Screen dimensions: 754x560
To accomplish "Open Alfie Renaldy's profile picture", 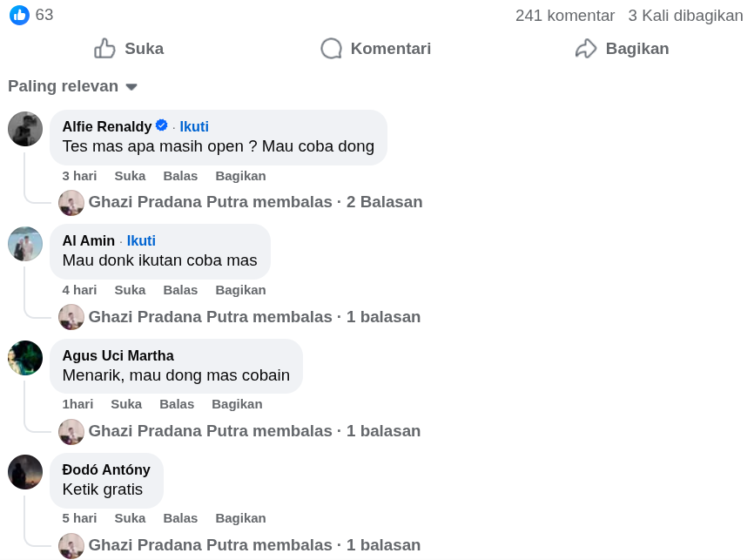I will tap(25, 129).
